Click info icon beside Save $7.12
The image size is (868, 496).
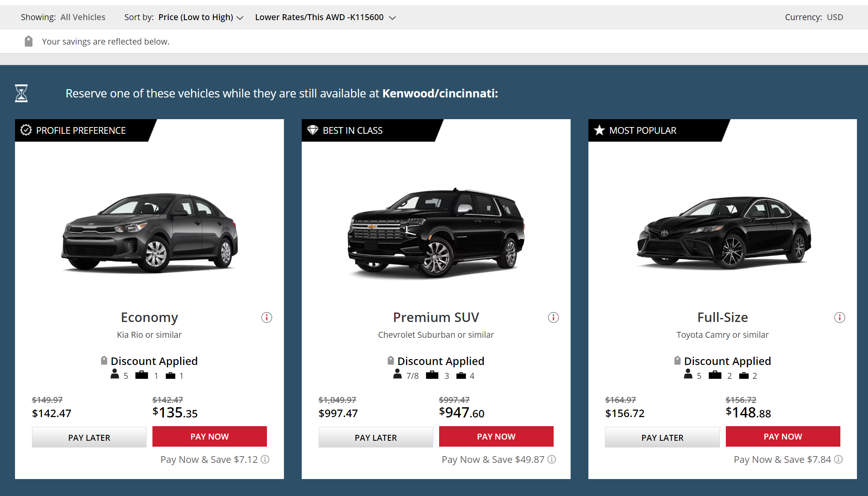(x=265, y=459)
